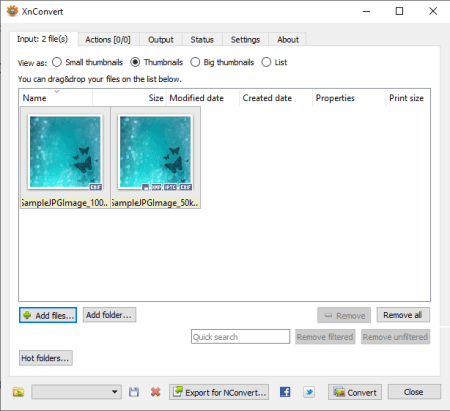Switch to the Actions [0/0] tab

pyautogui.click(x=108, y=40)
